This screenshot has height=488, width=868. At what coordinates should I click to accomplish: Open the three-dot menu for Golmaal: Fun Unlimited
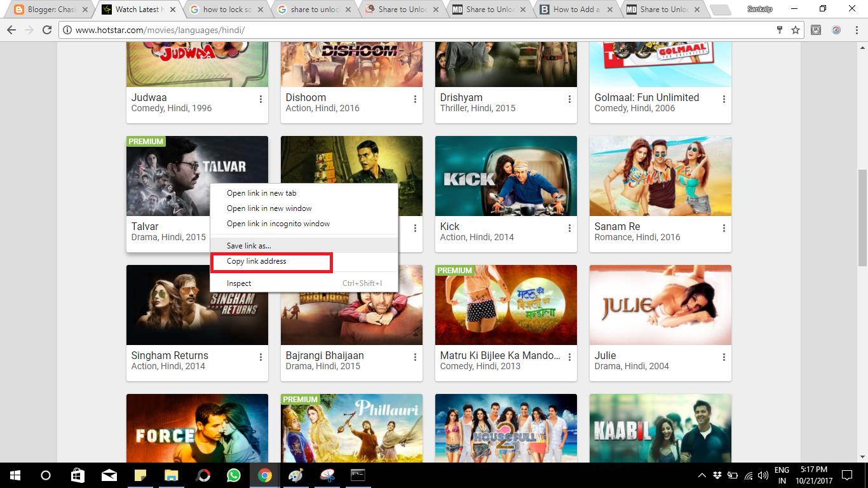724,99
